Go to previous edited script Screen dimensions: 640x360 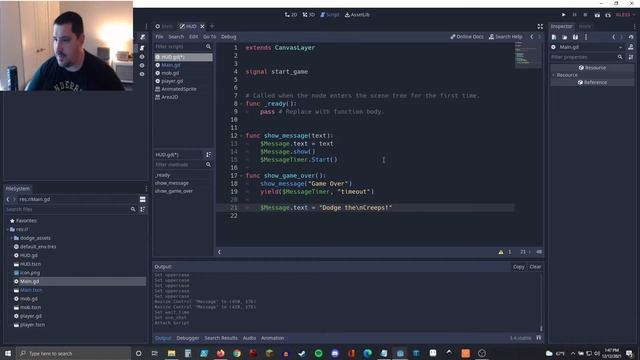pyautogui.click(x=531, y=37)
